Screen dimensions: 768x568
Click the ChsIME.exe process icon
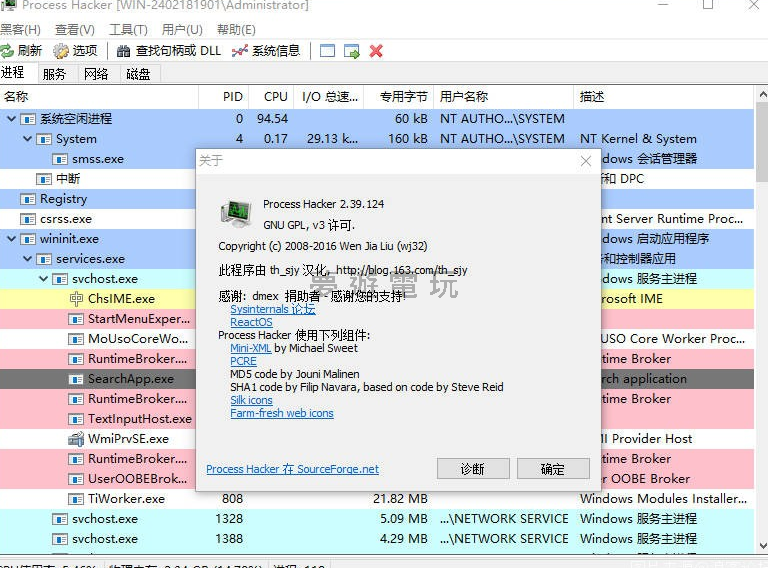(77, 299)
